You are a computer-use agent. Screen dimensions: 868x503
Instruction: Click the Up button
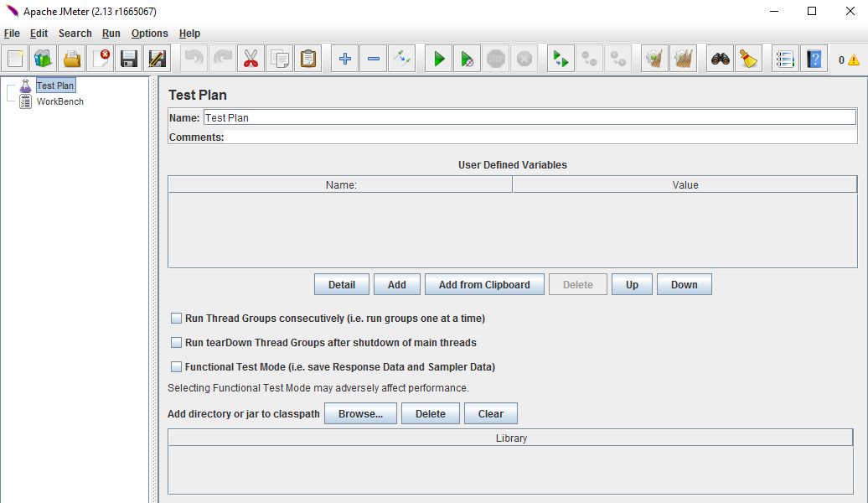coord(633,284)
